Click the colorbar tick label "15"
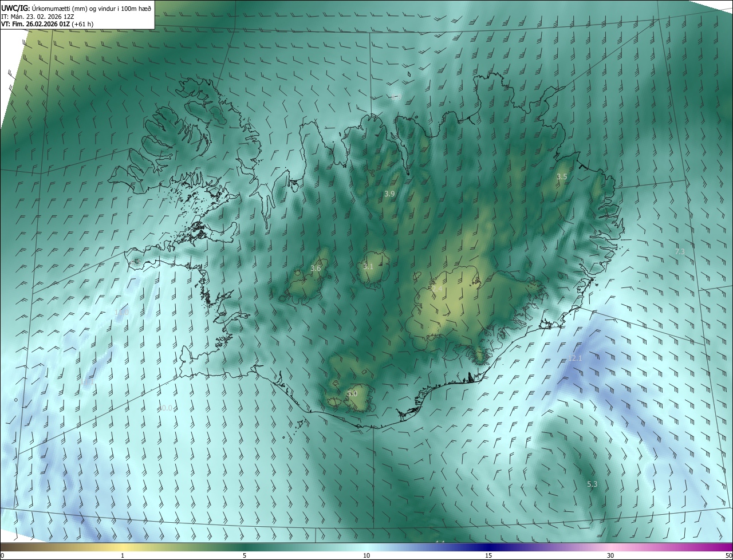733x560 pixels. click(488, 555)
